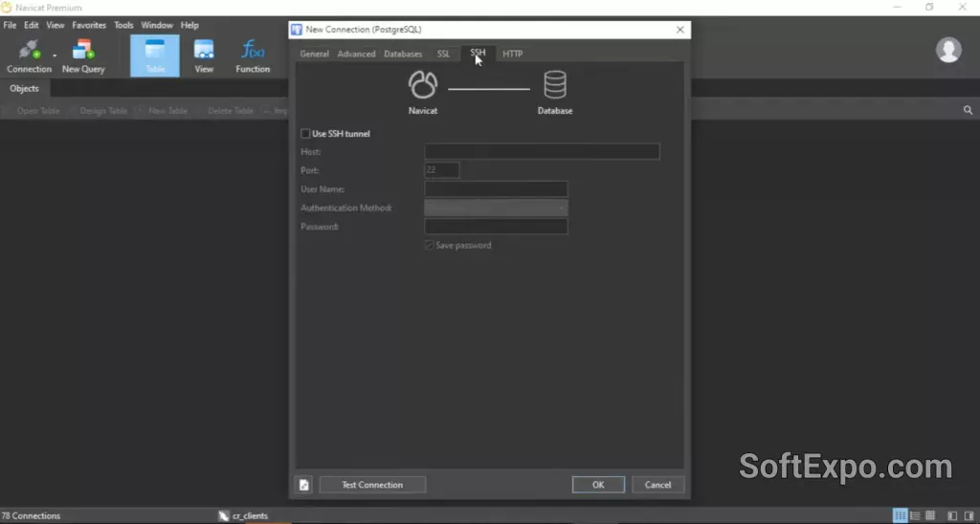Expand the Connection button dropdown arrow
The image size is (980, 524).
(x=55, y=56)
